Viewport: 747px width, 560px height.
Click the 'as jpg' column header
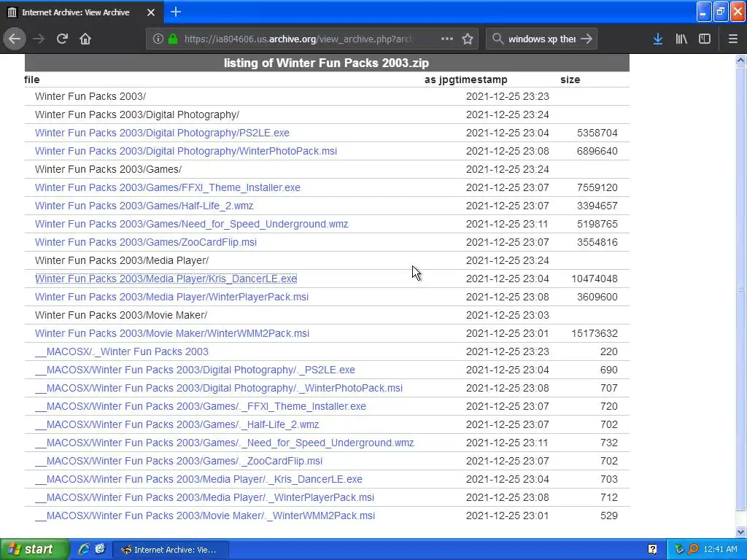(x=439, y=79)
